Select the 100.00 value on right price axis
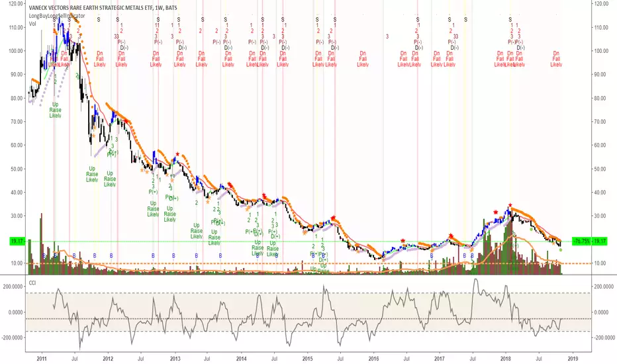617x364 pixels. 602,51
